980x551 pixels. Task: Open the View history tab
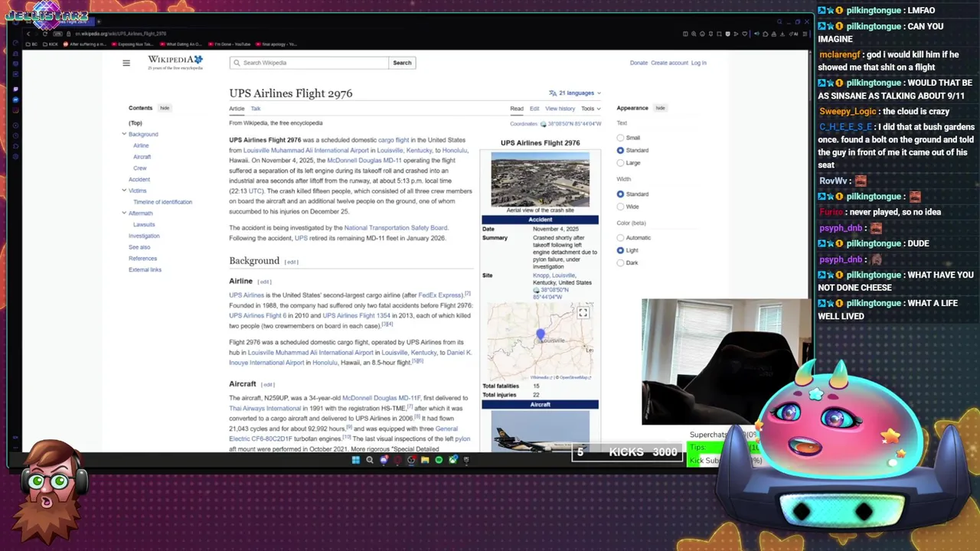[560, 109]
